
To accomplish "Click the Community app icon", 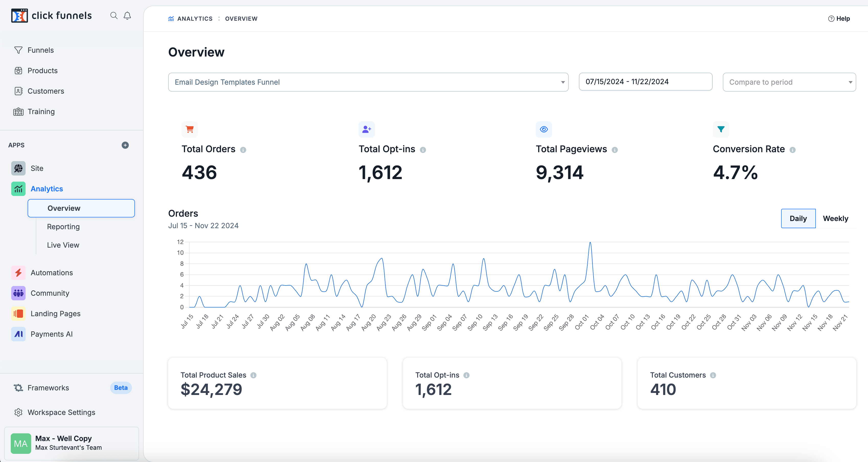I will point(19,293).
